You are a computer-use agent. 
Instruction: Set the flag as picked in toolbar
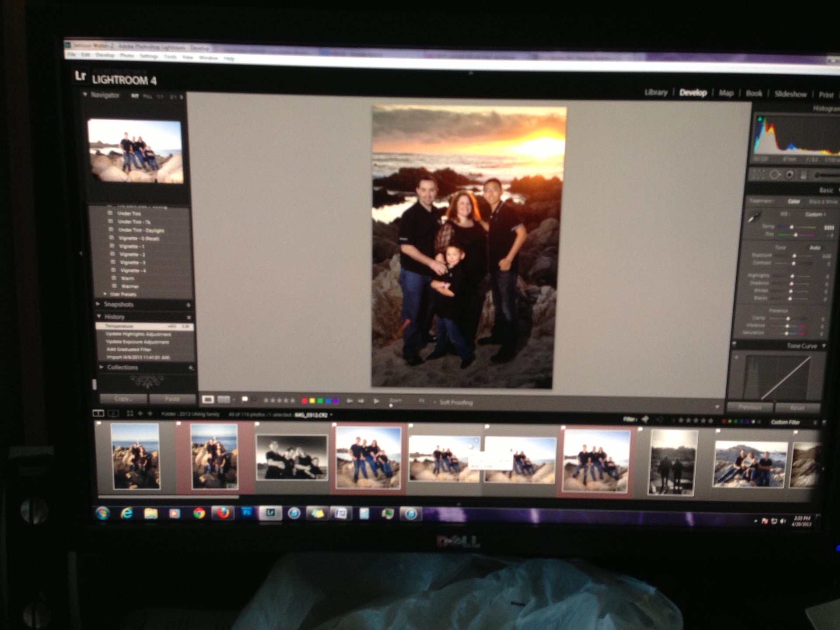(245, 399)
